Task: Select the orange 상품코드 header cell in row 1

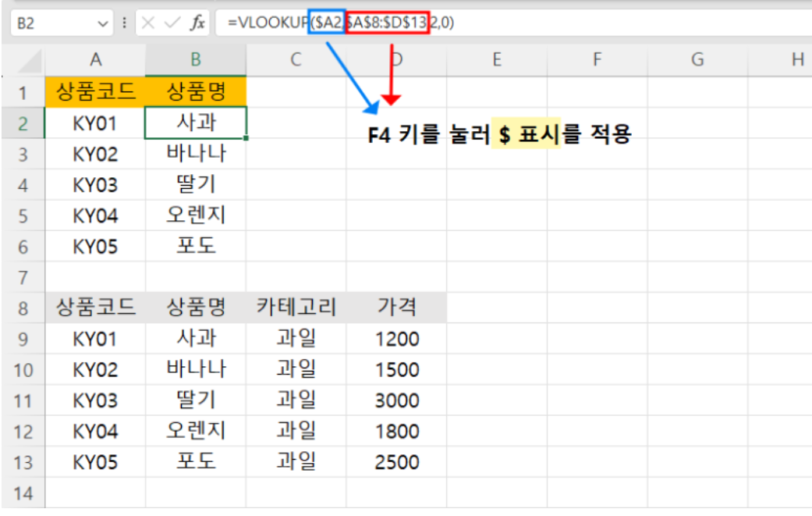Action: click(x=95, y=93)
